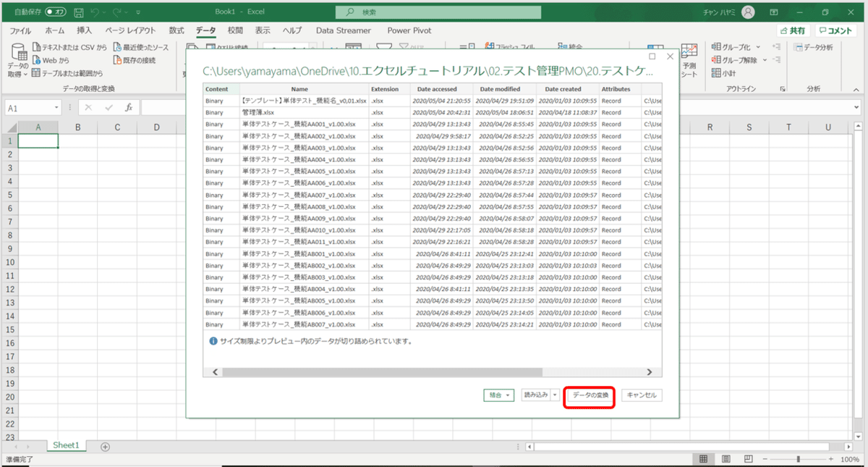The height and width of the screenshot is (467, 868).
Task: Maximize the preview dialog window
Action: pos(652,56)
